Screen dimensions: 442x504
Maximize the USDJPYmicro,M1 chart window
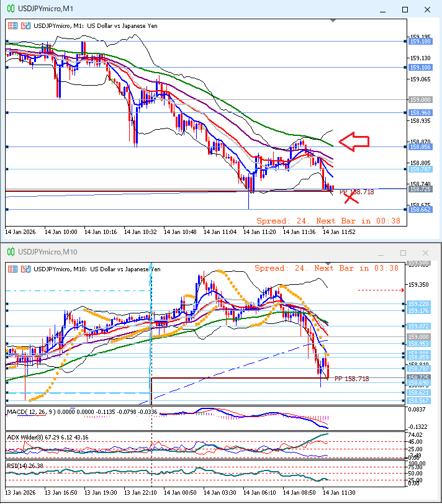point(405,9)
